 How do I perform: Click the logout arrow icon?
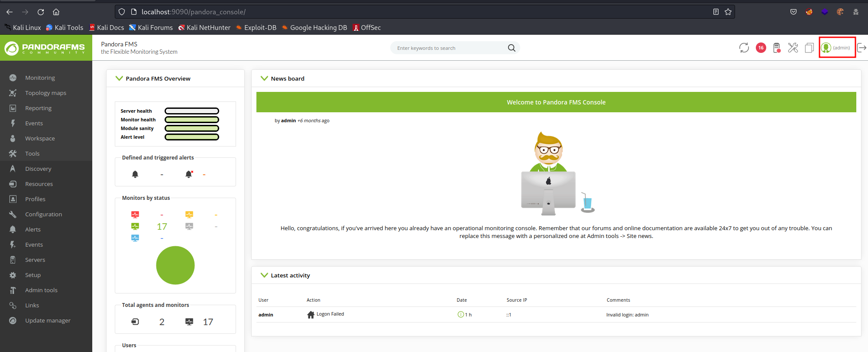(x=862, y=48)
